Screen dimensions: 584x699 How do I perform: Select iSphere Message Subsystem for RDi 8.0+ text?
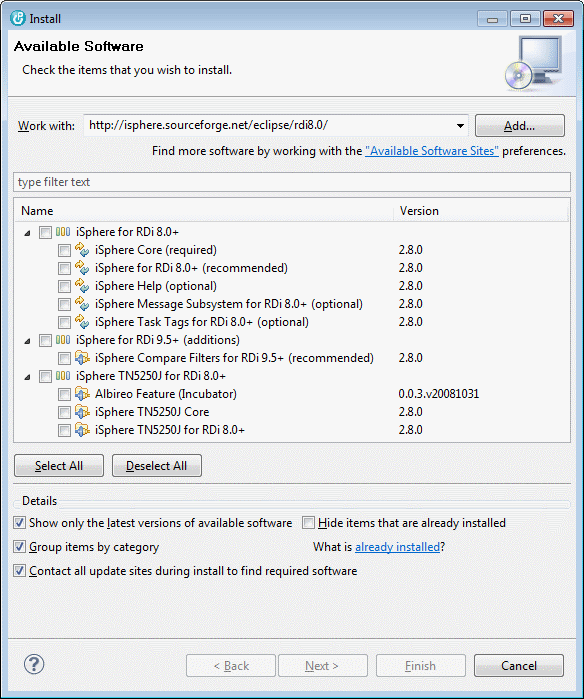229,304
